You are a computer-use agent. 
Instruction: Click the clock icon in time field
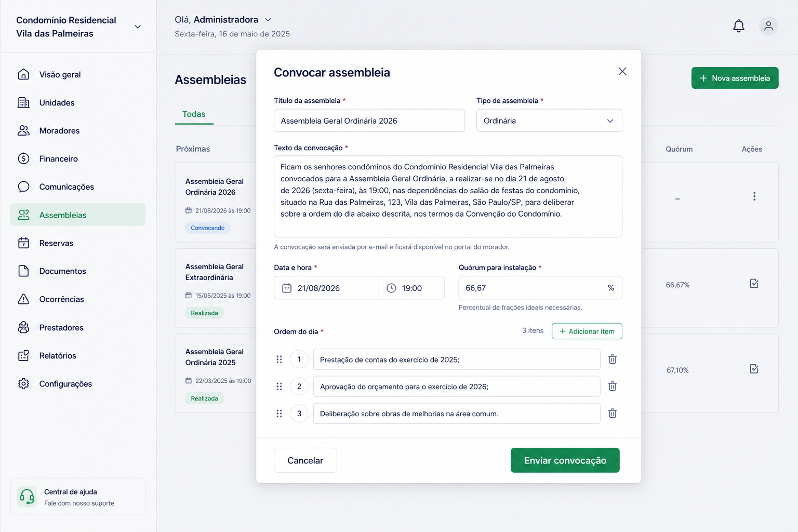point(391,288)
